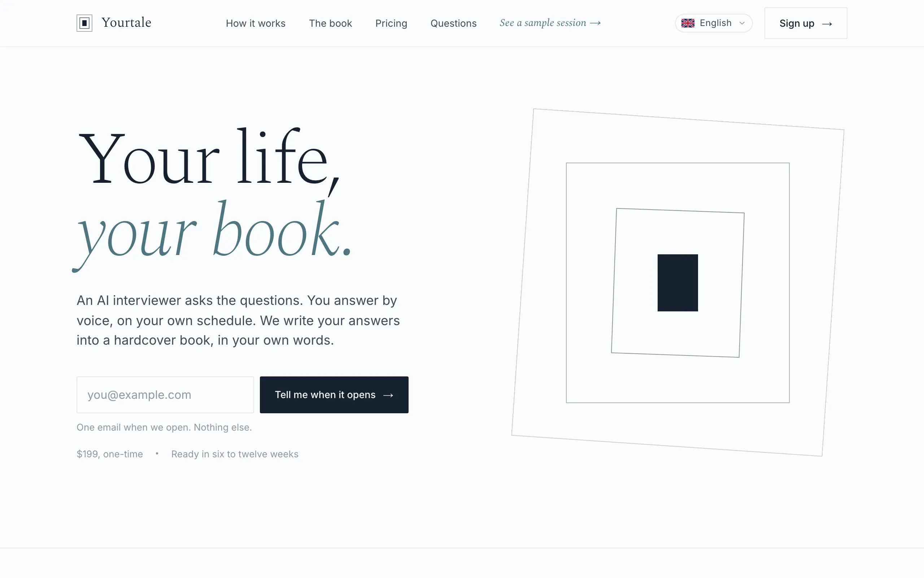The width and height of the screenshot is (924, 578).
Task: Click 'Ready in six to twelve weeks' text
Action: click(235, 454)
